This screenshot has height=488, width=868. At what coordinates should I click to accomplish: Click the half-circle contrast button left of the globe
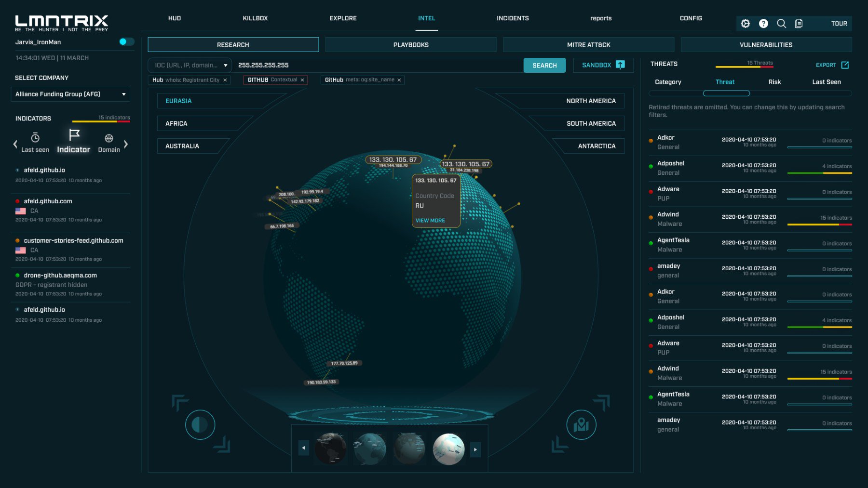click(200, 424)
